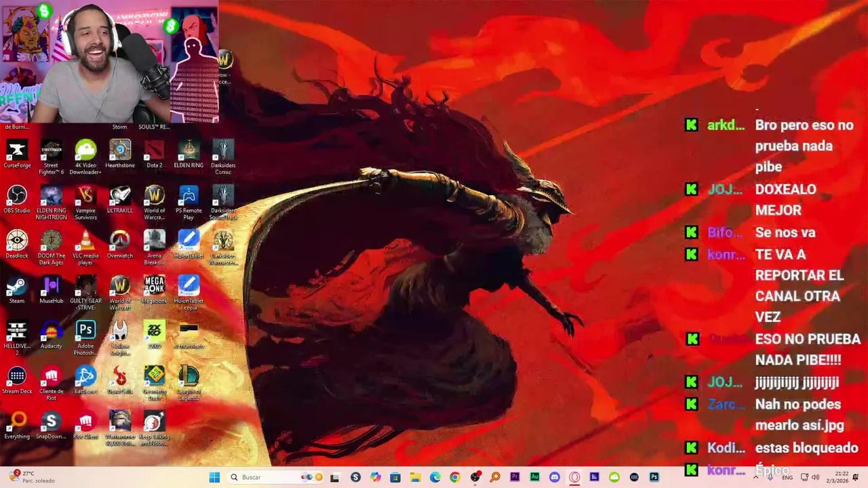
Task: Select the Everything search desktop icon
Action: (x=17, y=426)
